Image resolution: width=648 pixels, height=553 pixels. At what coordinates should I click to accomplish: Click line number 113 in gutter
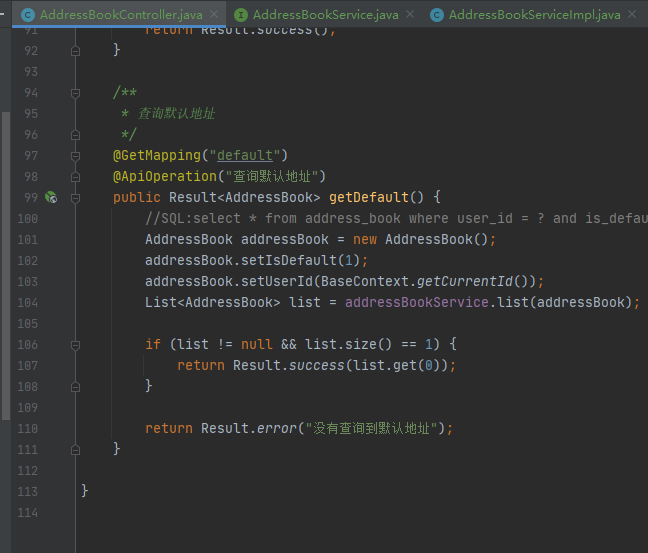28,491
